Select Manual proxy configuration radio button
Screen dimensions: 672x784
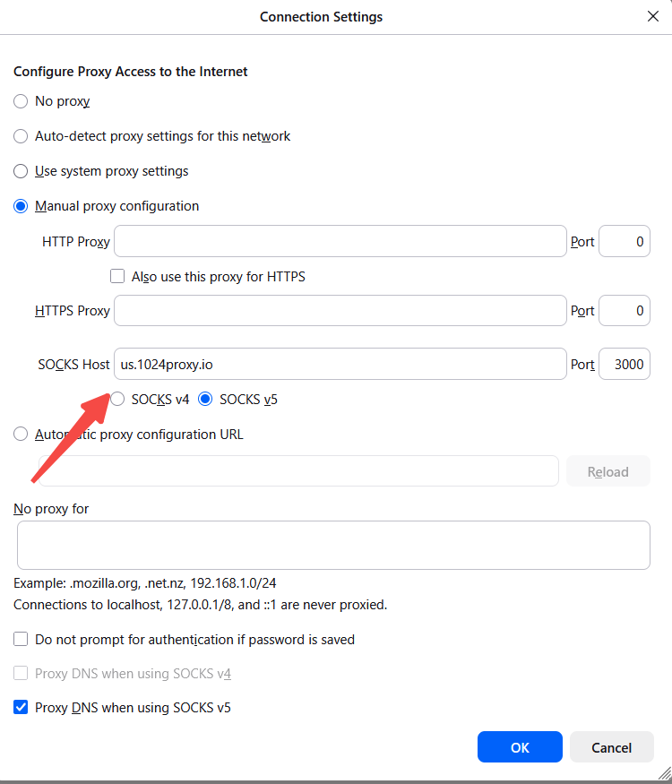[21, 206]
